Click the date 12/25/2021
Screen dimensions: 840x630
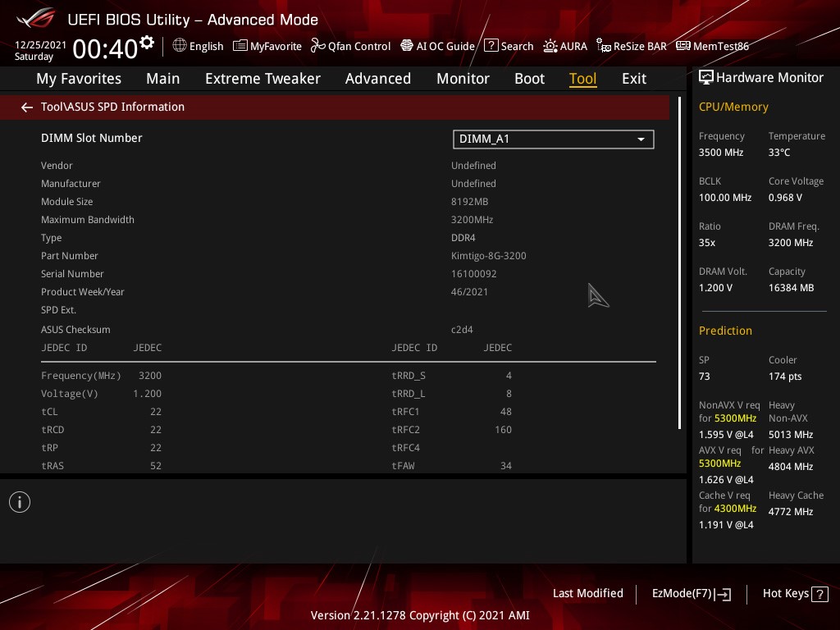pos(40,45)
